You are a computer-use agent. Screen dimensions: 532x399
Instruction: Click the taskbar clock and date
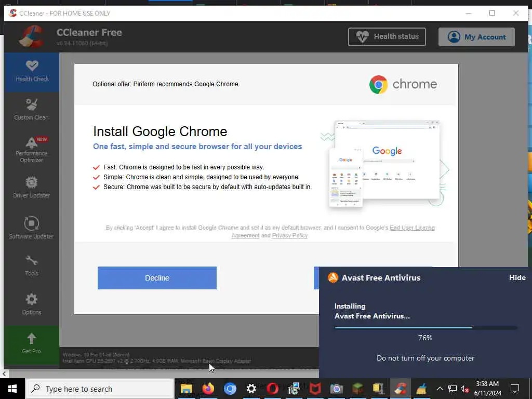click(487, 389)
